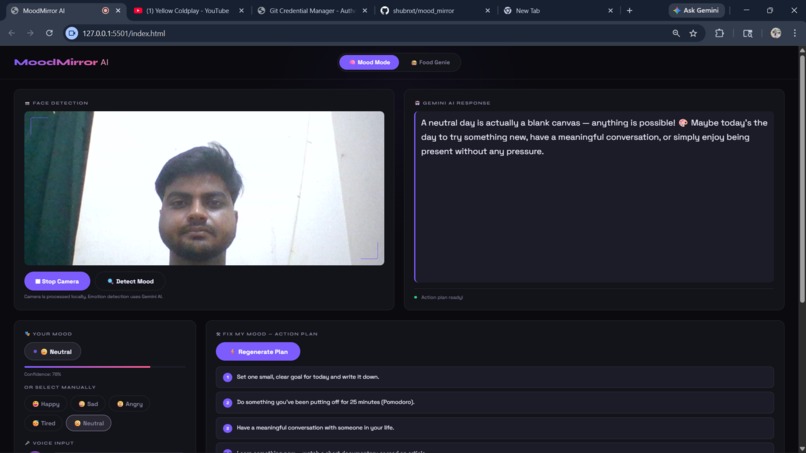Stop the camera feed
Viewport: 806px width, 453px height.
[57, 281]
